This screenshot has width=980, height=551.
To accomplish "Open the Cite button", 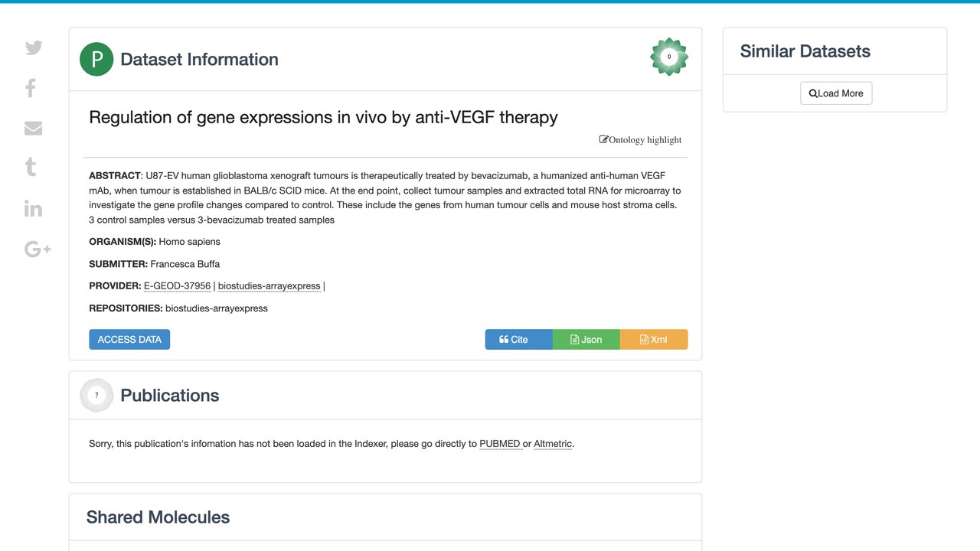I will tap(518, 339).
